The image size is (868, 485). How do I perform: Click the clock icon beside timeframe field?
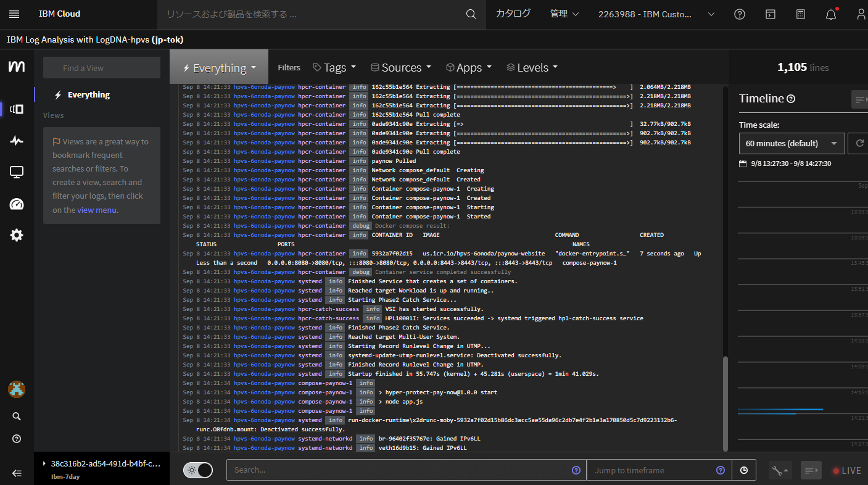tap(744, 470)
